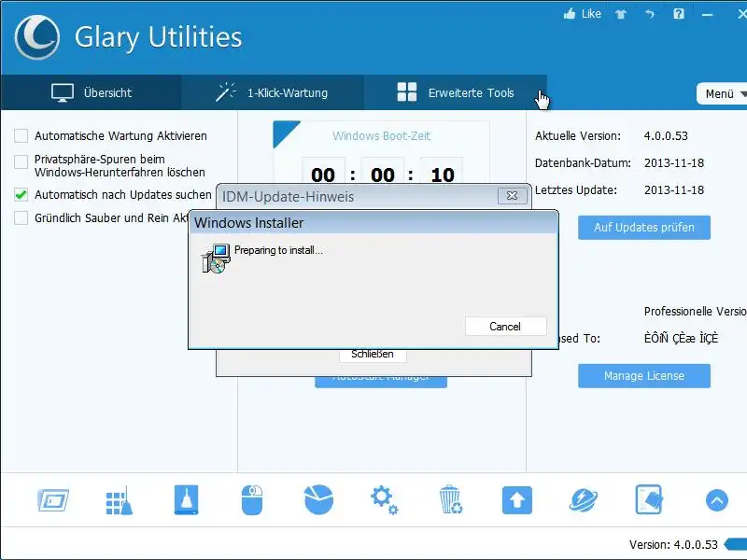
Task: Click the undo arrow icon in title bar
Action: [650, 14]
